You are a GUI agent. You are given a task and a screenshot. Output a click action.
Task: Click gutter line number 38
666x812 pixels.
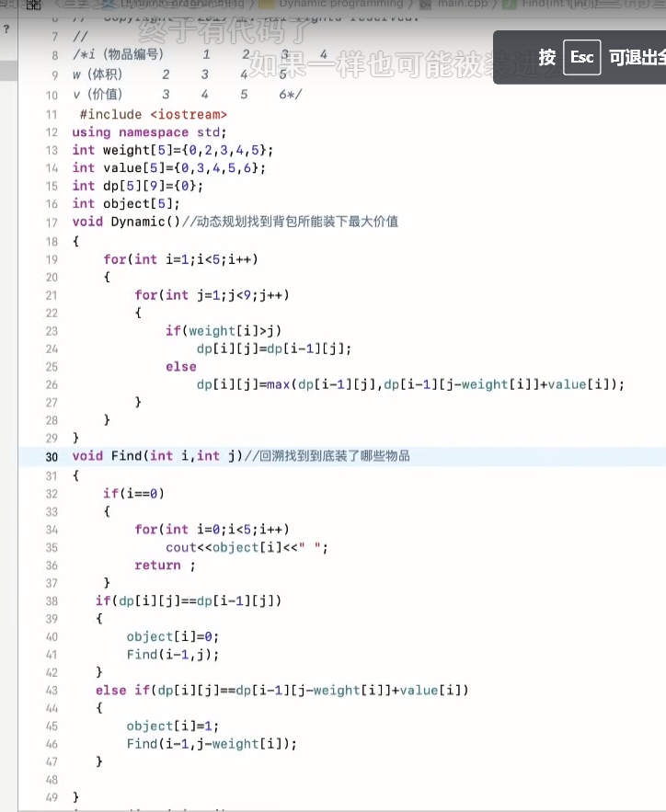click(52, 601)
